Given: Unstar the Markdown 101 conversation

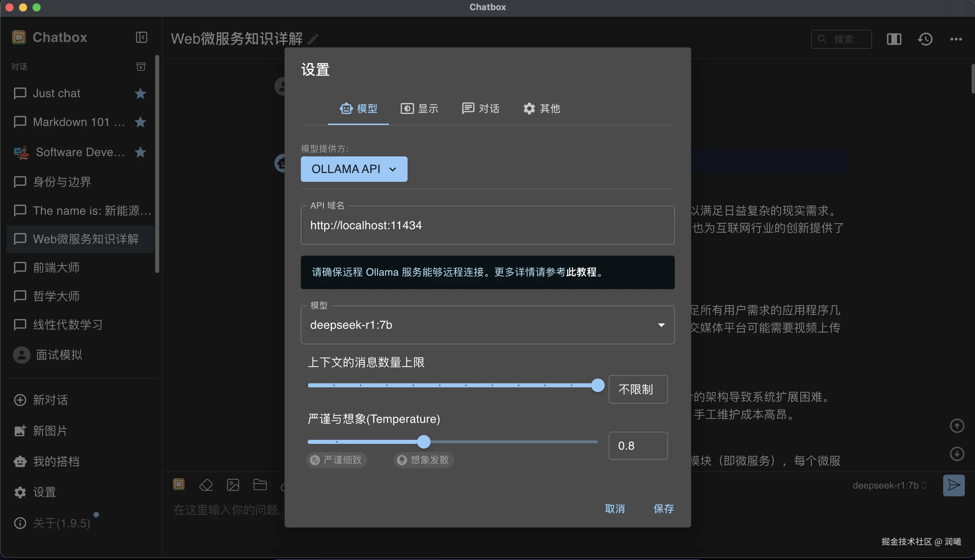Looking at the screenshot, I should click(141, 122).
